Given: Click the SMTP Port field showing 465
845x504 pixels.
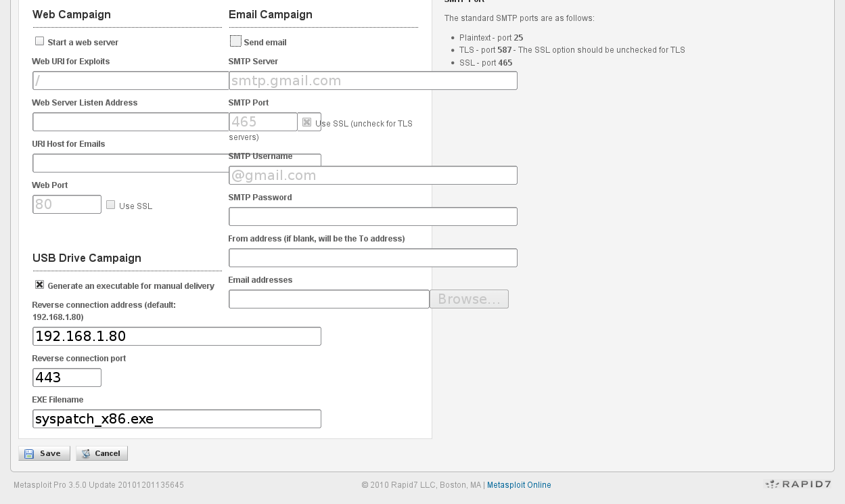Looking at the screenshot, I should 262,122.
